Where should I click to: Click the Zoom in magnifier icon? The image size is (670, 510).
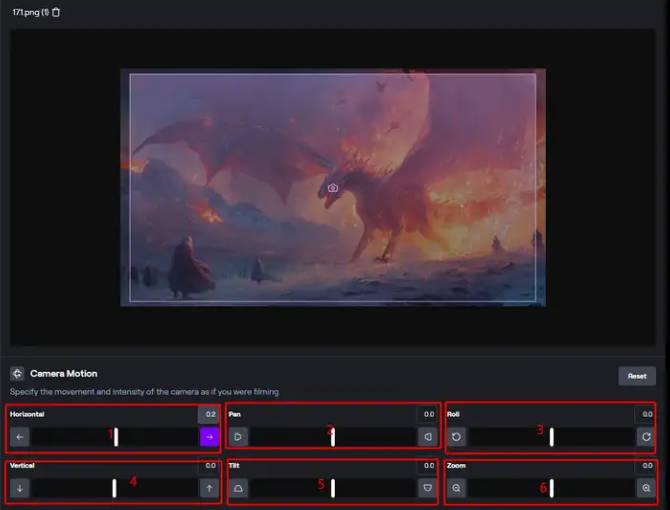(x=646, y=488)
